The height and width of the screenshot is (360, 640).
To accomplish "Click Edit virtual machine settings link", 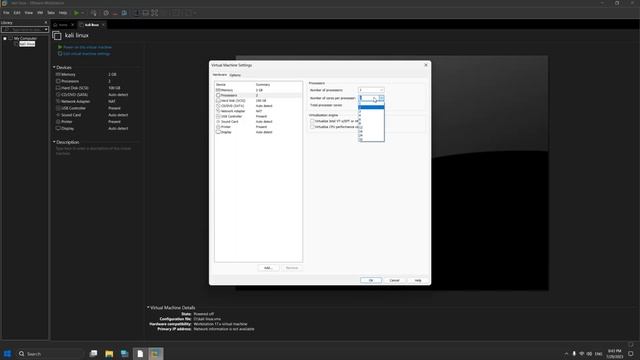I will click(x=87, y=53).
